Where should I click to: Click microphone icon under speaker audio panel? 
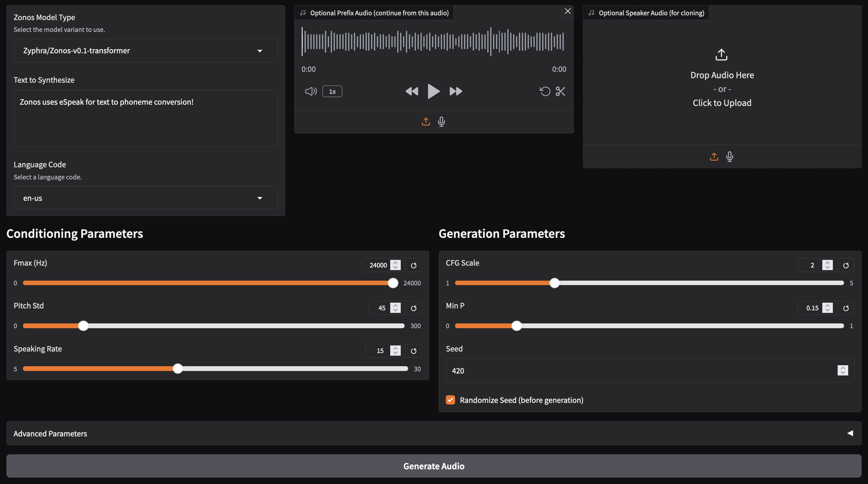[x=730, y=156]
